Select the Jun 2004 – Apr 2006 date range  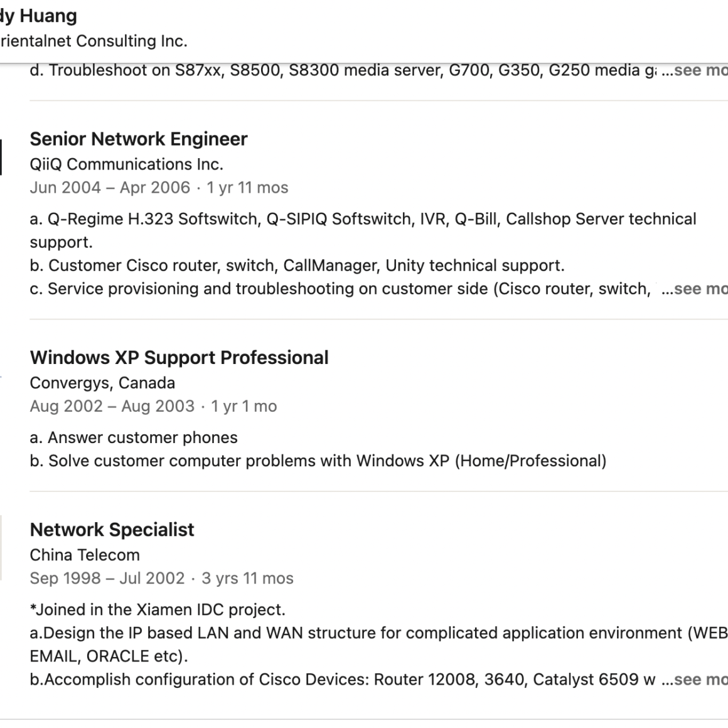110,188
